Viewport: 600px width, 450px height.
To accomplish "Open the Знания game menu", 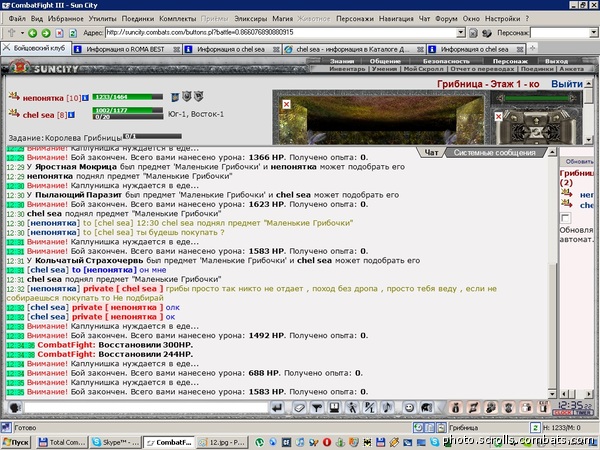I will pos(342,61).
